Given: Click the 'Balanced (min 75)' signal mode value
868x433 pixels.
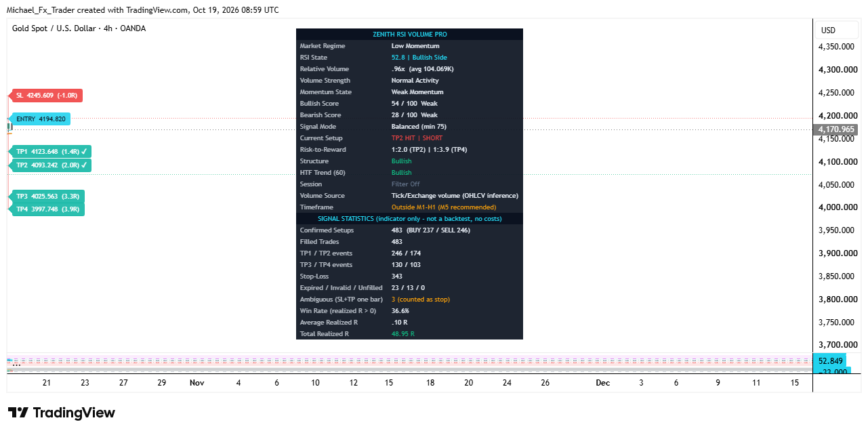Looking at the screenshot, I should (x=420, y=127).
